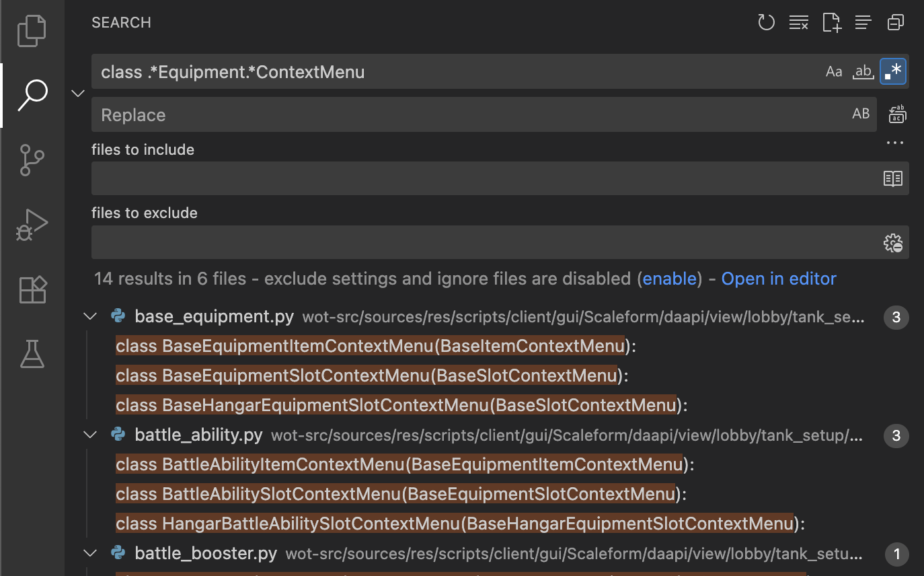Collapse the battle_booster.py results group

90,554
